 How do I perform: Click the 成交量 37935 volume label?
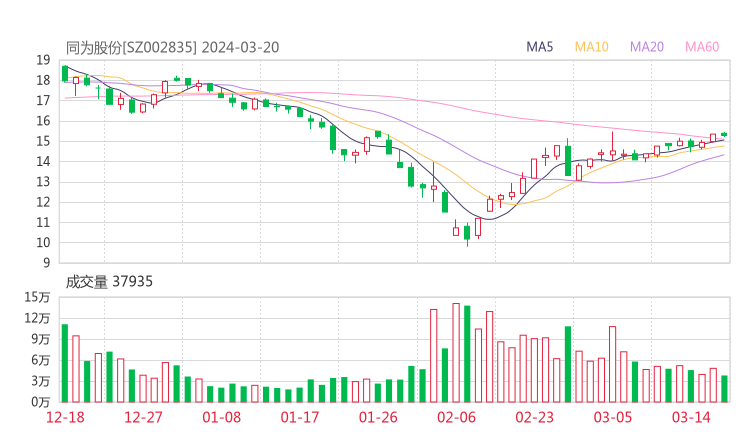109,282
